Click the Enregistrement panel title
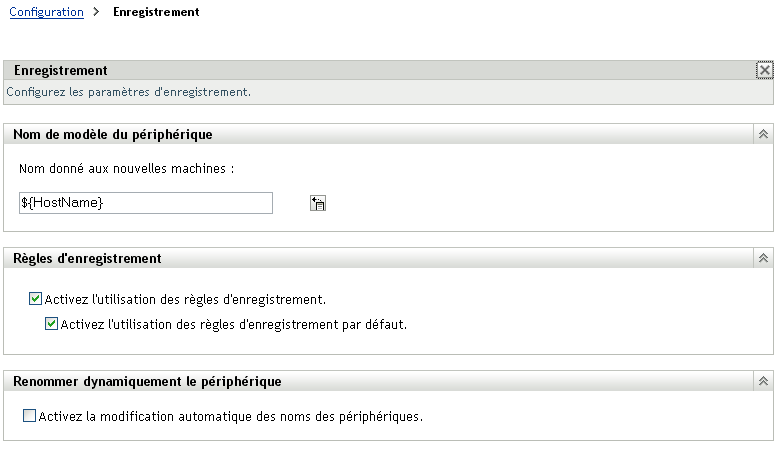 (x=60, y=70)
